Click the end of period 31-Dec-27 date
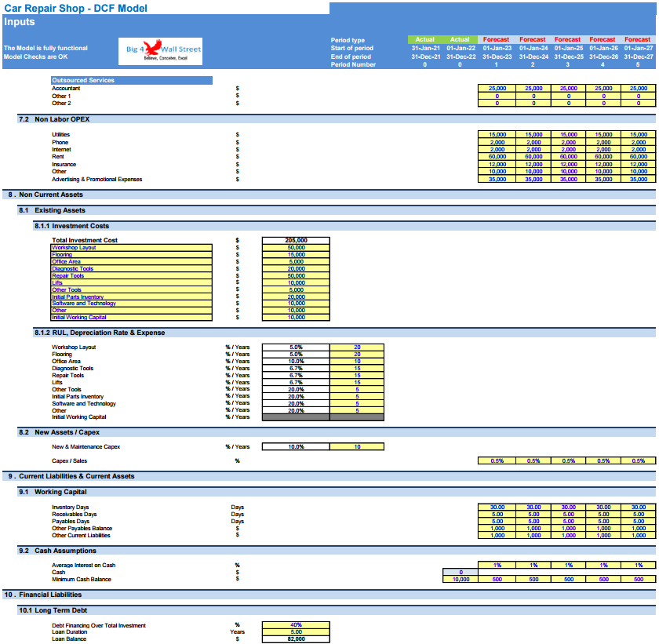Viewport: 659px width, 644px height. (x=639, y=56)
